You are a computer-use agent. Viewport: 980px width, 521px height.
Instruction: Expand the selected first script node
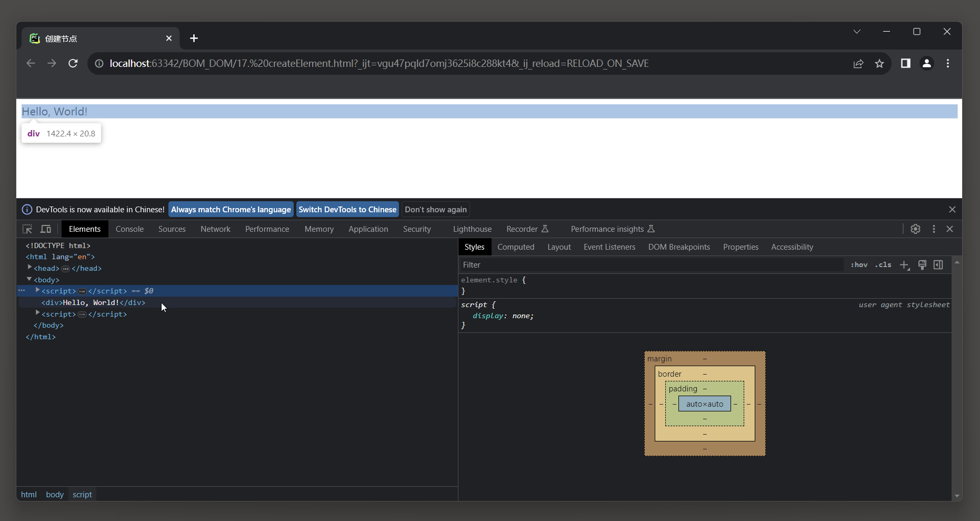tap(38, 290)
